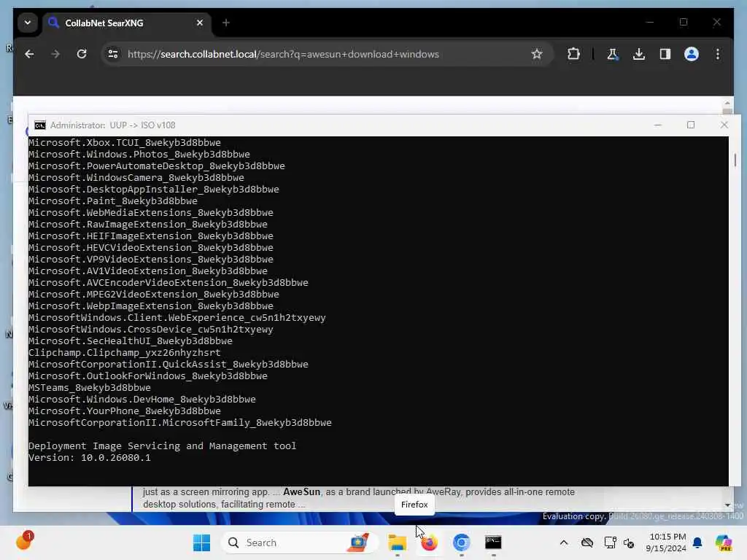Image resolution: width=747 pixels, height=560 pixels.
Task: Click line Microsoft.PowerAutomateDesktop_8wekyb3d8bbwe
Action: tap(157, 166)
